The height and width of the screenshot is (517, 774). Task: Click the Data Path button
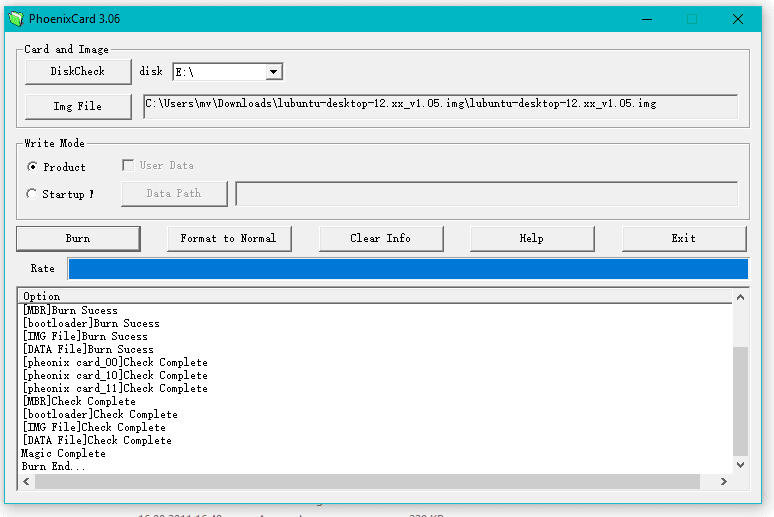(174, 194)
